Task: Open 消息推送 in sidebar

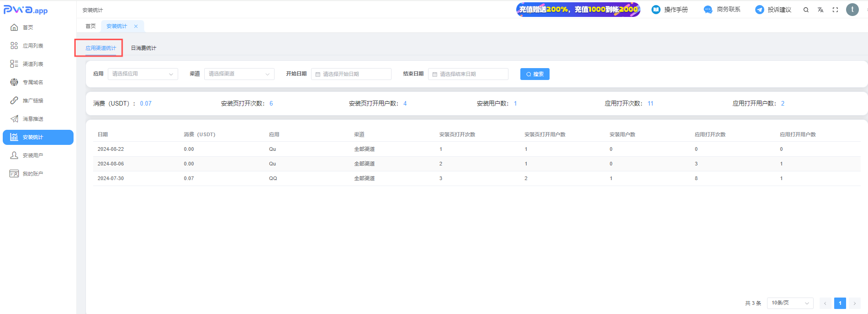Action: click(33, 119)
